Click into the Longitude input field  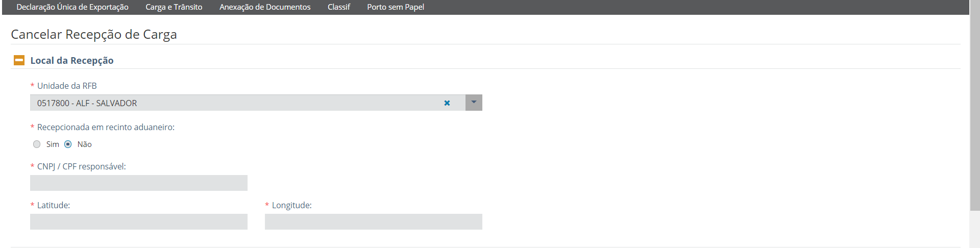click(x=374, y=221)
